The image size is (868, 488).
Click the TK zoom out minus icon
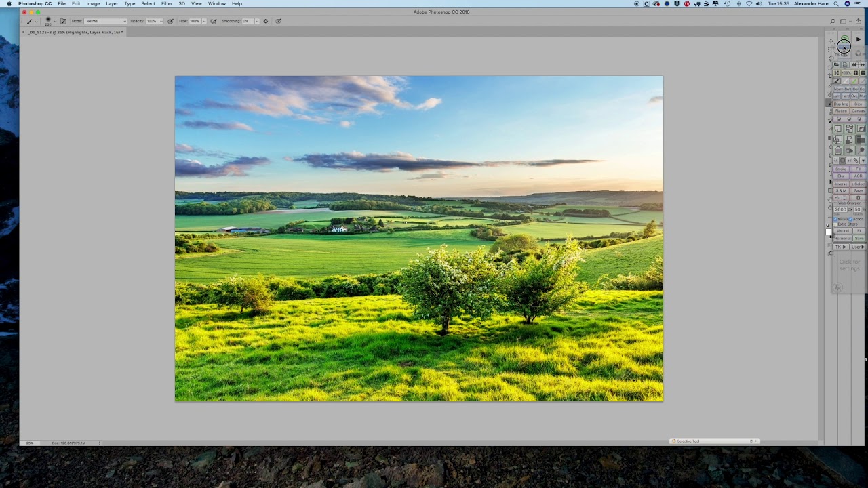point(863,73)
